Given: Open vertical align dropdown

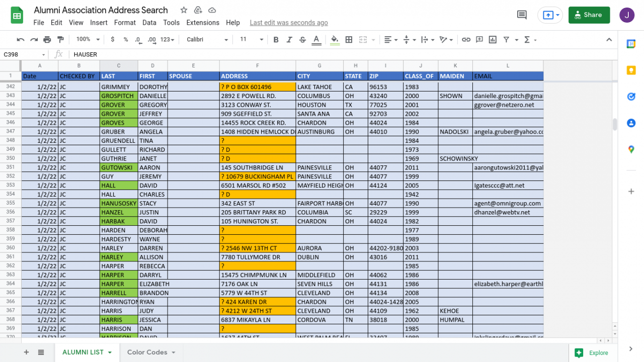Looking at the screenshot, I should tap(410, 40).
